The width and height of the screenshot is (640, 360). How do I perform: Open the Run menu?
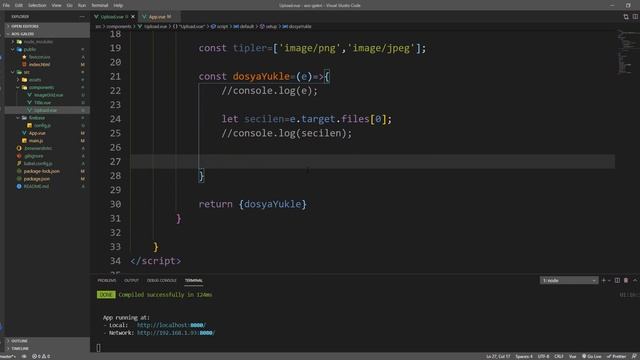(82, 5)
